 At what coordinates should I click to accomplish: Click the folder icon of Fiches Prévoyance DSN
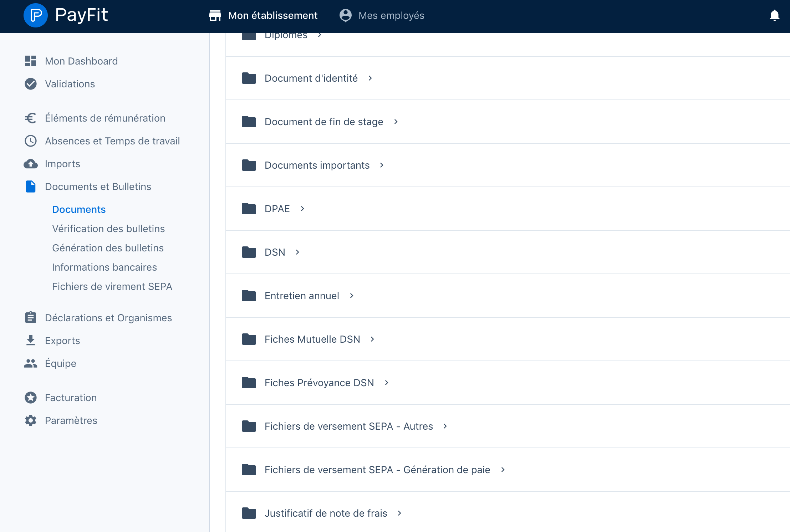(249, 383)
